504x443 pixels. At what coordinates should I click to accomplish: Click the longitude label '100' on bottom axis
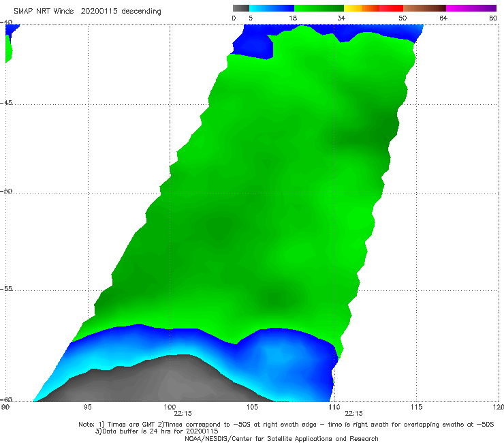(170, 407)
